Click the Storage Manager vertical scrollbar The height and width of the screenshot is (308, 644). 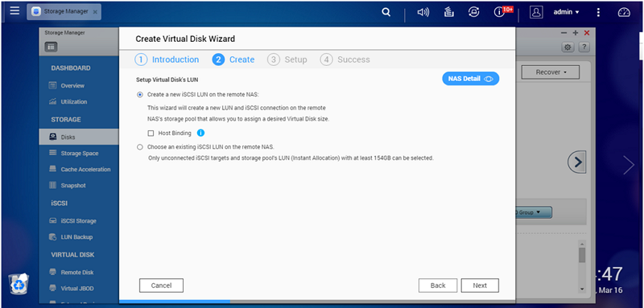point(581,255)
